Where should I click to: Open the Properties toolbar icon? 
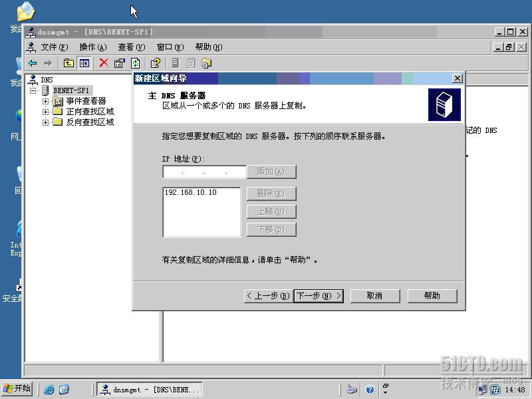120,63
